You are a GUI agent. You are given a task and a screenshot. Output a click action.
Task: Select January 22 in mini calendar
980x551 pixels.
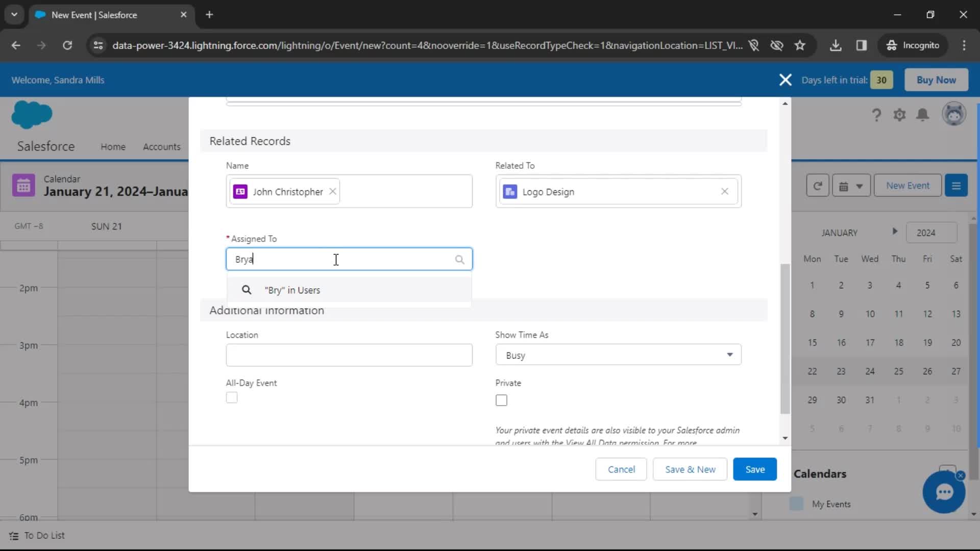[812, 371]
